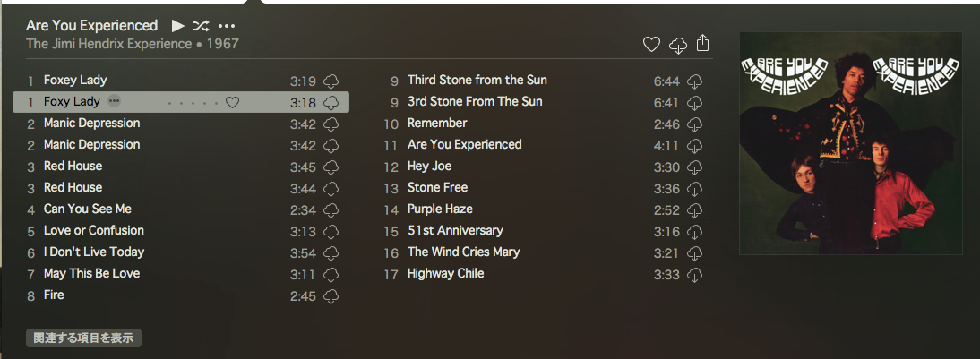Open Foxy Lady track options ellipsis
The height and width of the screenshot is (359, 980).
114,102
